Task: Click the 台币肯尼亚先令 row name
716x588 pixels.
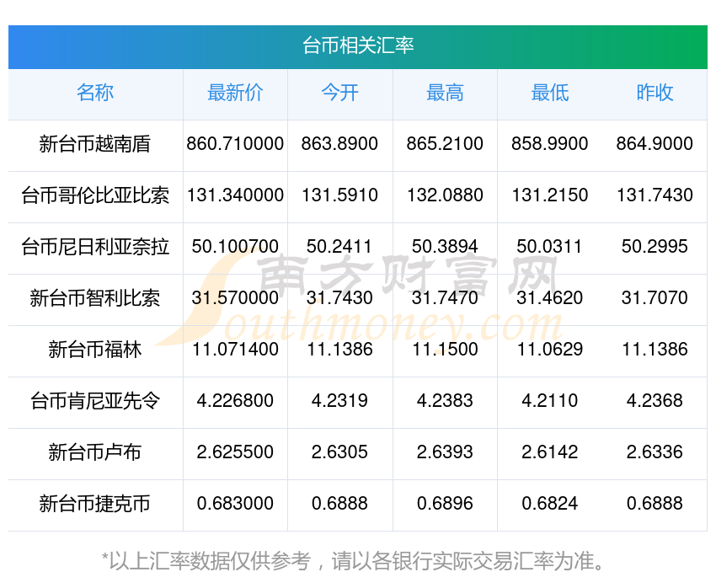Action: point(95,401)
